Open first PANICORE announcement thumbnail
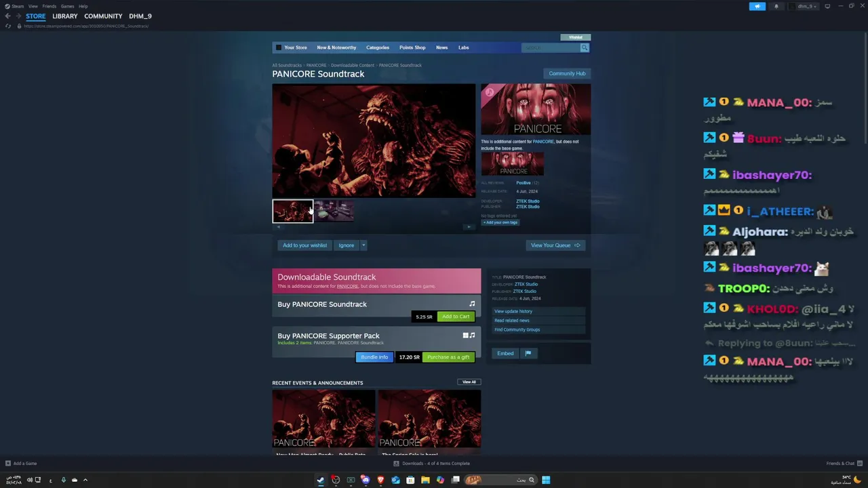 tap(323, 419)
